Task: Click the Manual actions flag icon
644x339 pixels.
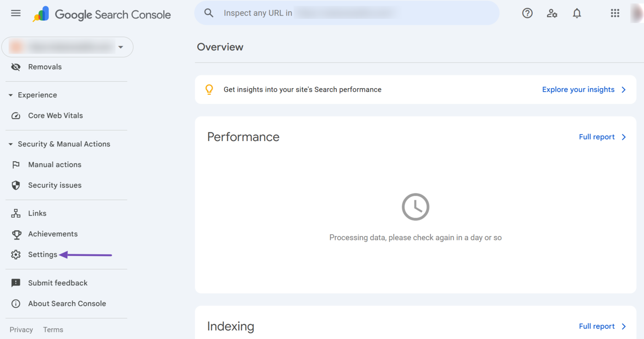Action: coord(16,164)
